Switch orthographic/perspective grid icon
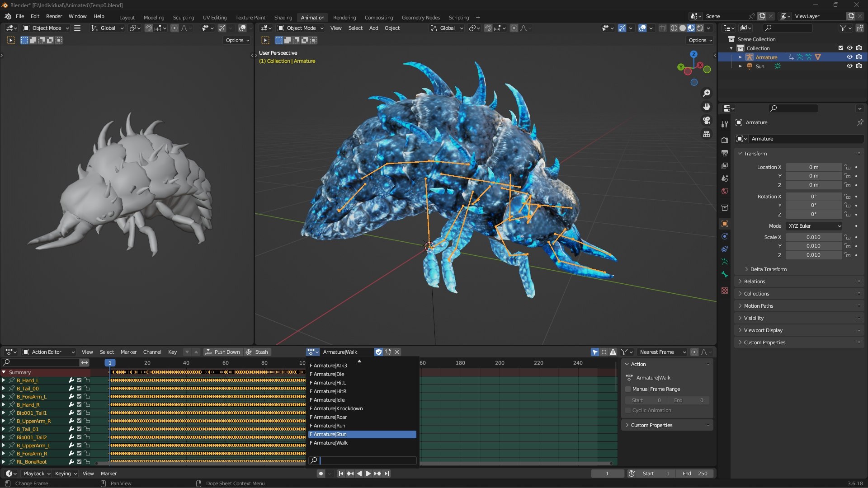 click(x=707, y=134)
